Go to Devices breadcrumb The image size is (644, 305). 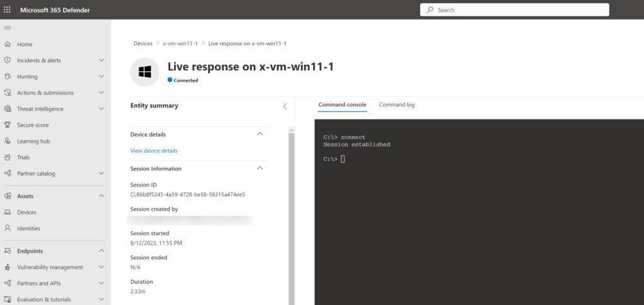[x=143, y=43]
